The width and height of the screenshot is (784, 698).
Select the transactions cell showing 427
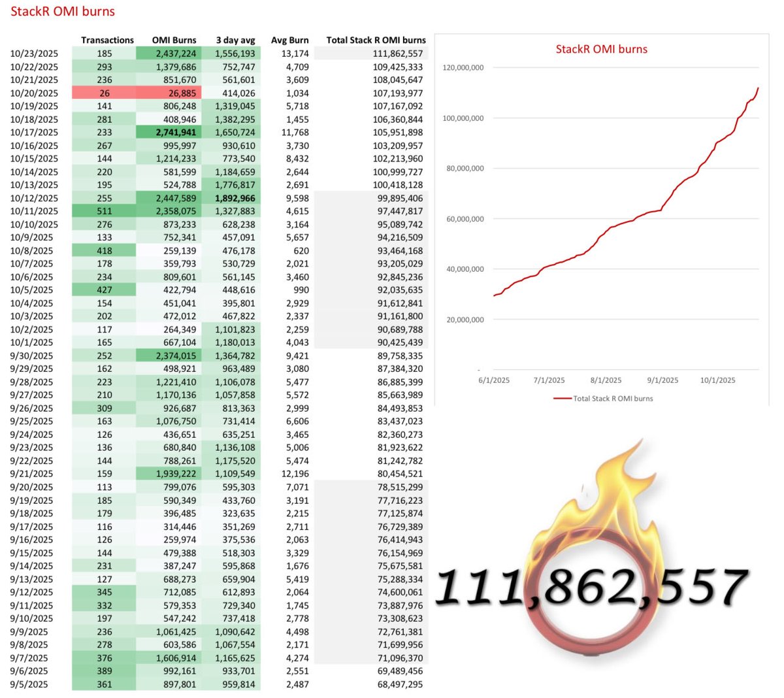tap(105, 290)
